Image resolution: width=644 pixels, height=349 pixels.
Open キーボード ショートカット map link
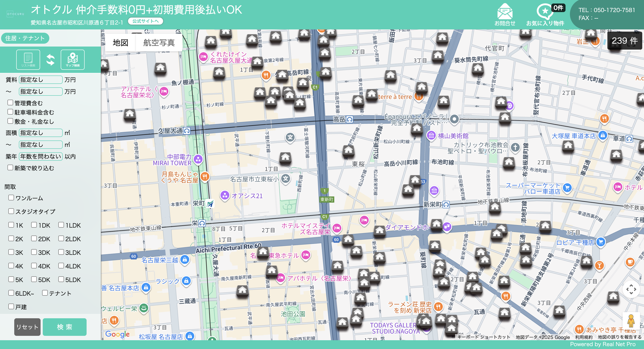(x=484, y=337)
